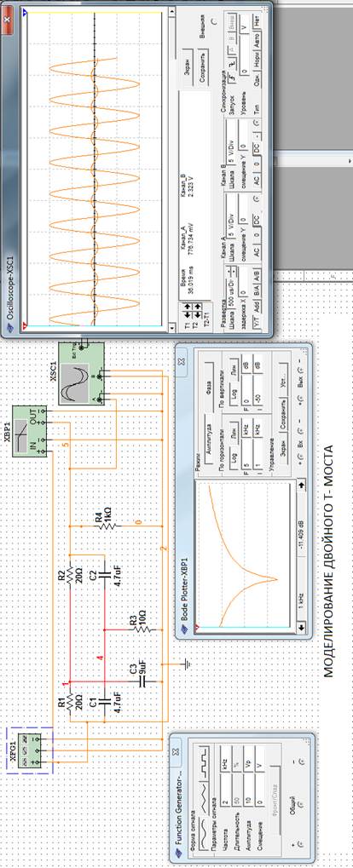Open Bode horizontal I unit kHz dropdown
353x868 pixels.
pyautogui.click(x=258, y=429)
